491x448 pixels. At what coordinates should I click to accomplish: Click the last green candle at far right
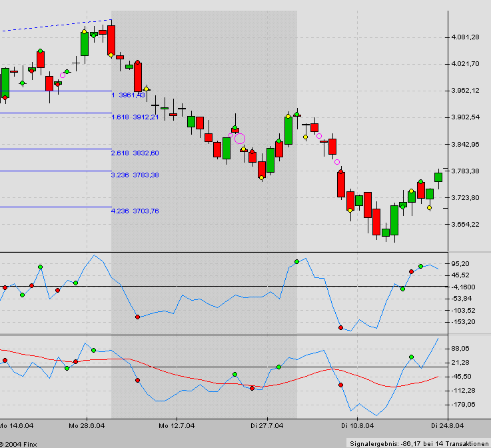[438, 177]
